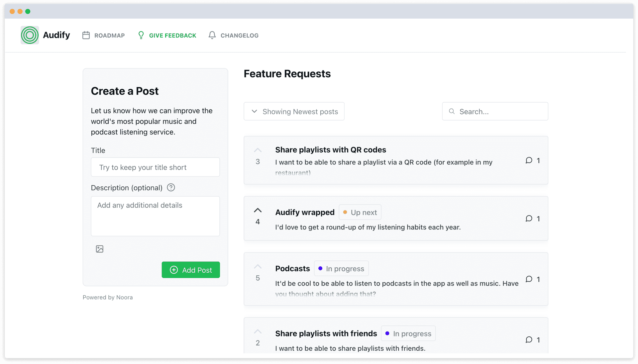
Task: Click the Roadmap calendar icon
Action: click(86, 35)
